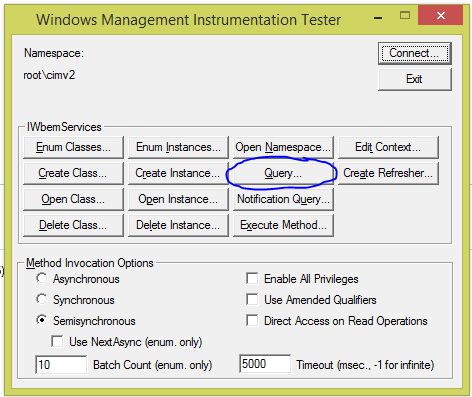The image size is (472, 397).
Task: Click the Timeout value field
Action: (x=265, y=364)
